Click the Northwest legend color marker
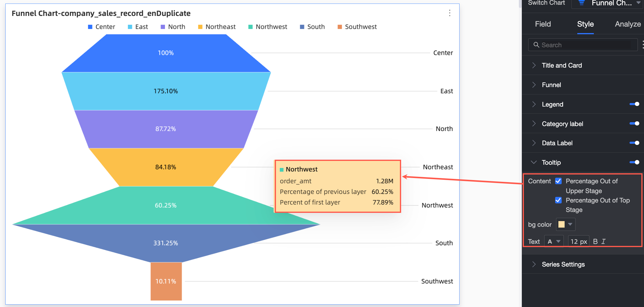The image size is (644, 307). pos(250,27)
